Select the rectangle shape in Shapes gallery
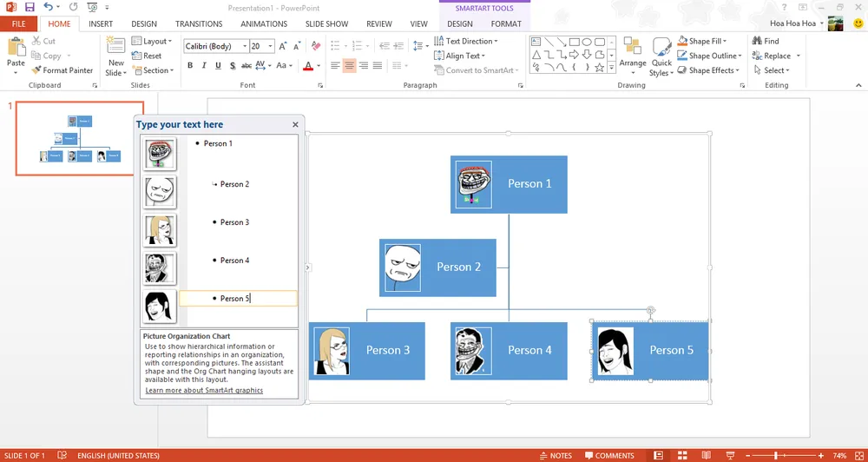Image resolution: width=868 pixels, height=462 pixels. (x=574, y=42)
